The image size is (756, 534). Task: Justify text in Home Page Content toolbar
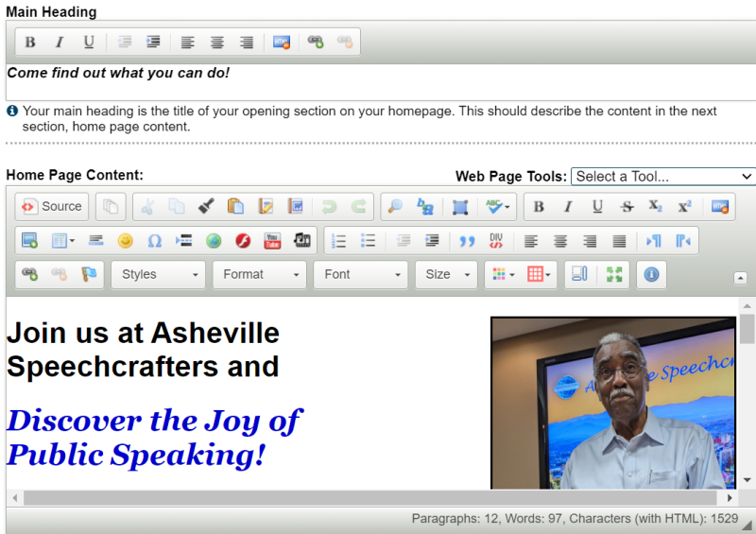click(619, 240)
